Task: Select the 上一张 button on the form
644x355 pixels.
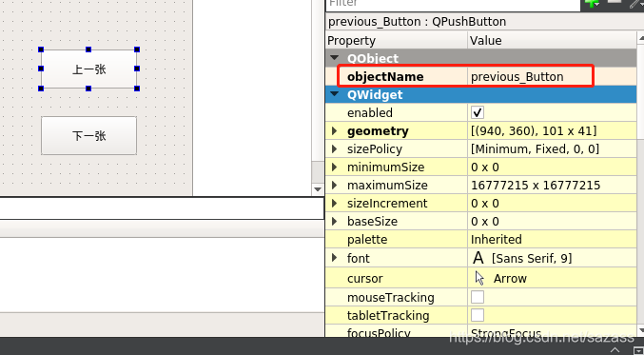Action: click(88, 69)
